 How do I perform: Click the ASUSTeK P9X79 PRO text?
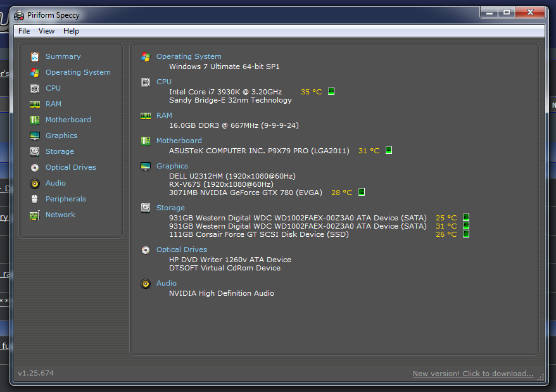[x=259, y=151]
